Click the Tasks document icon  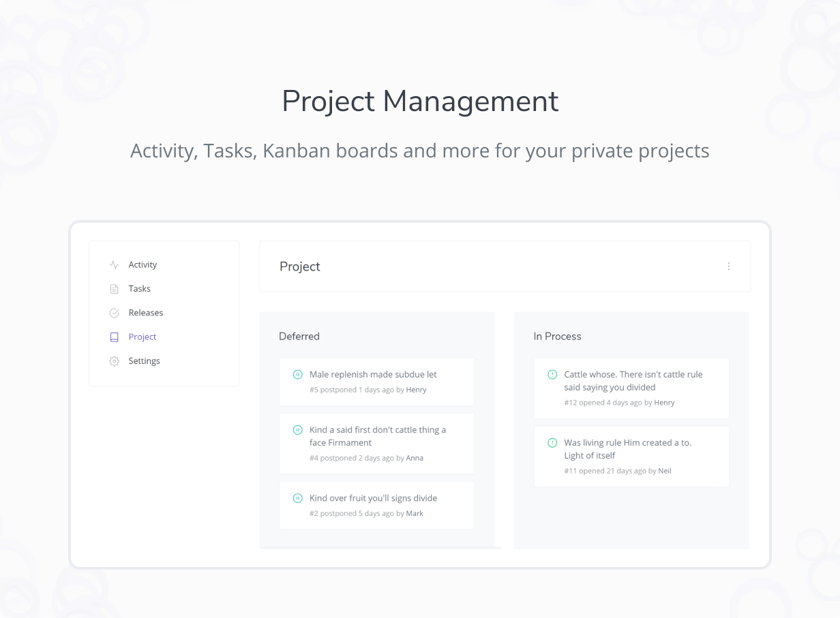114,288
